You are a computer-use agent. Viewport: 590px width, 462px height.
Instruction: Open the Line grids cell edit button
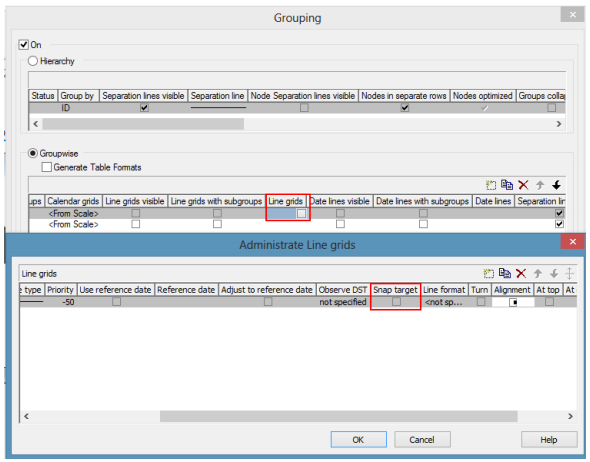pos(301,213)
